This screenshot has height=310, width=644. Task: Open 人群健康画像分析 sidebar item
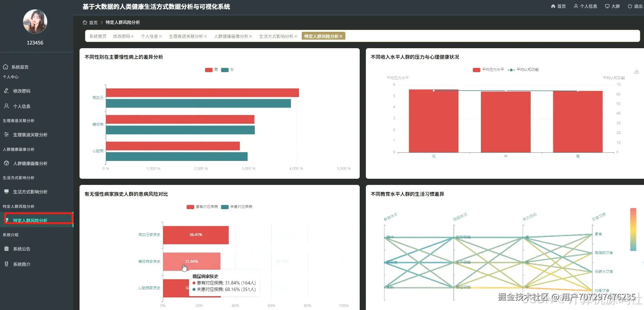pos(30,163)
